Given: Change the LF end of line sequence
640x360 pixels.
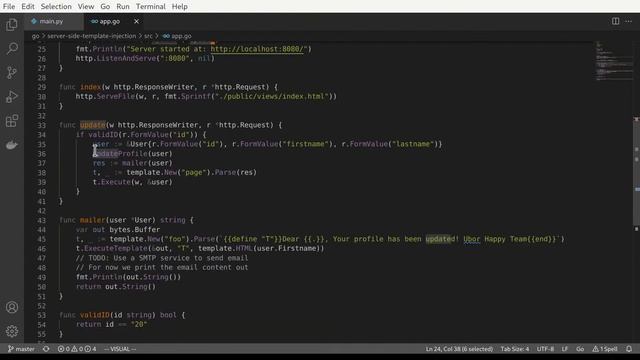Looking at the screenshot, I should [564, 349].
